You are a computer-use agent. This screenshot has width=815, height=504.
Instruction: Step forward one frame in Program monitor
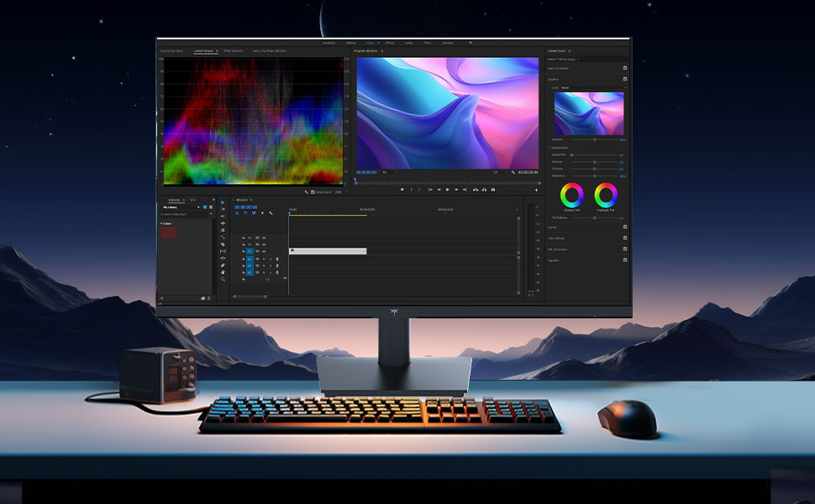tap(456, 190)
